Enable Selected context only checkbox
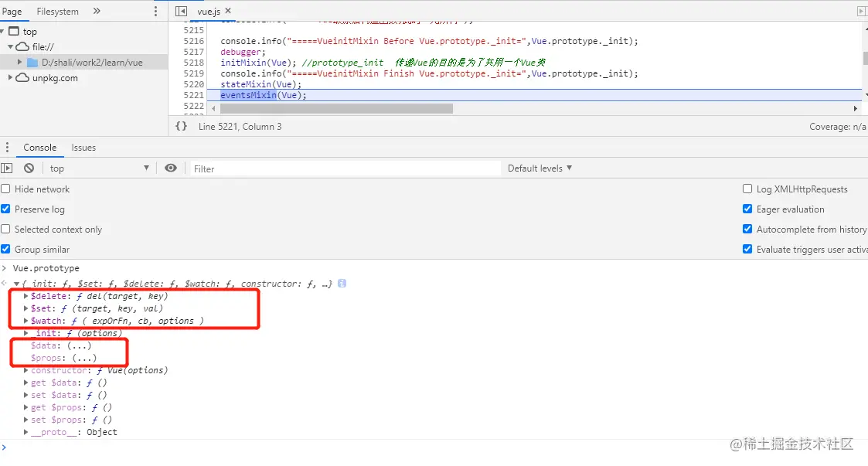Image resolution: width=868 pixels, height=466 pixels. click(5, 229)
